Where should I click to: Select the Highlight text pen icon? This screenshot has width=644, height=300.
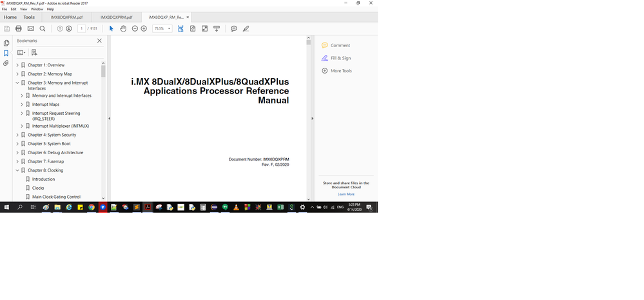(246, 28)
